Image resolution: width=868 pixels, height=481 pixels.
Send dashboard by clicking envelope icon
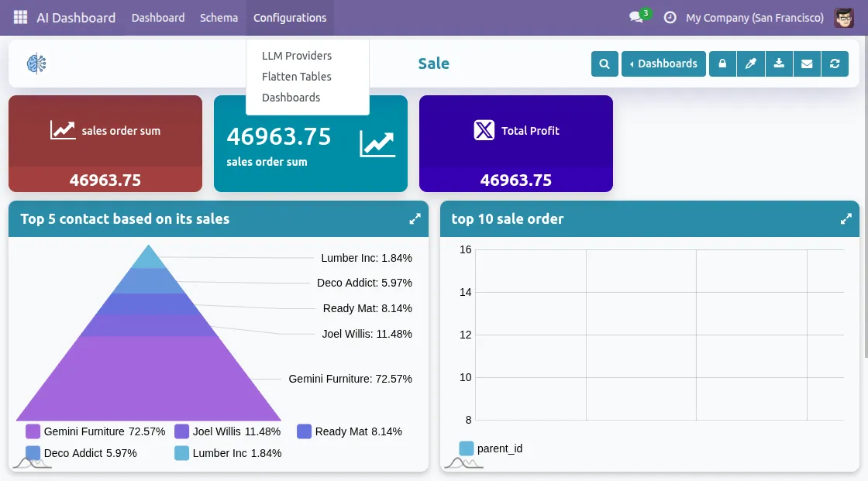coord(807,64)
